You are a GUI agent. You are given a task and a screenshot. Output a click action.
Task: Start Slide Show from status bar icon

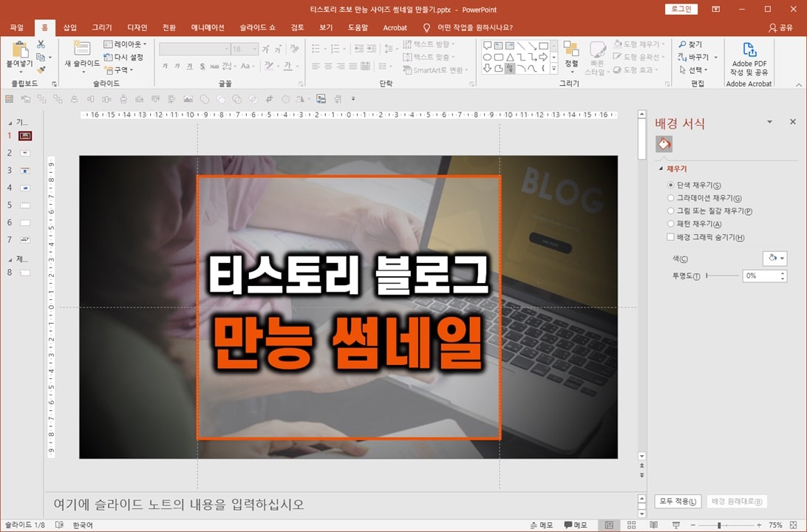675,525
